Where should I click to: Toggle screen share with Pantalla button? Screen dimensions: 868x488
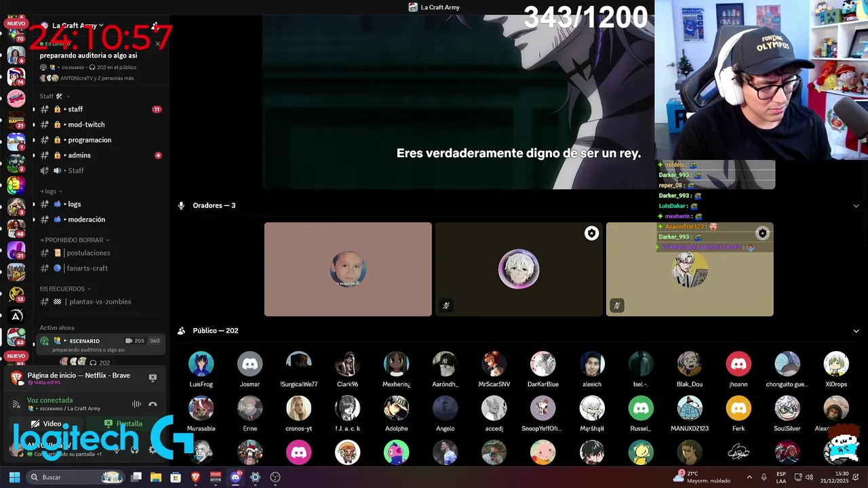pyautogui.click(x=123, y=424)
